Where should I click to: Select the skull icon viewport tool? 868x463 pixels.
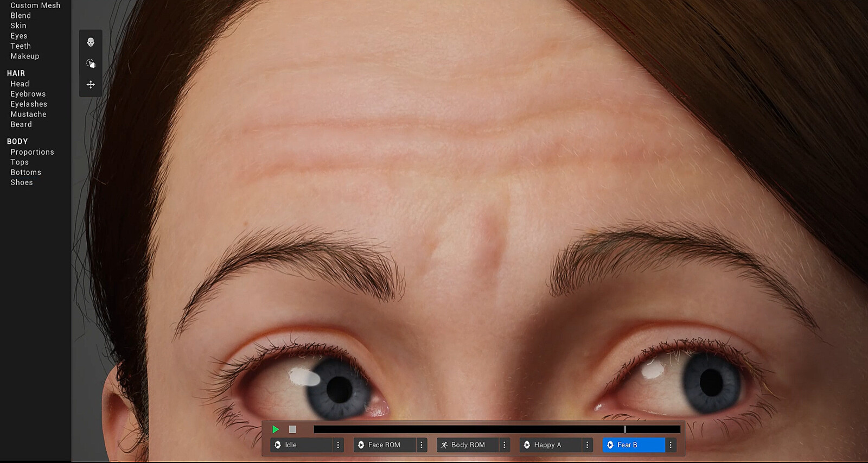click(x=91, y=42)
